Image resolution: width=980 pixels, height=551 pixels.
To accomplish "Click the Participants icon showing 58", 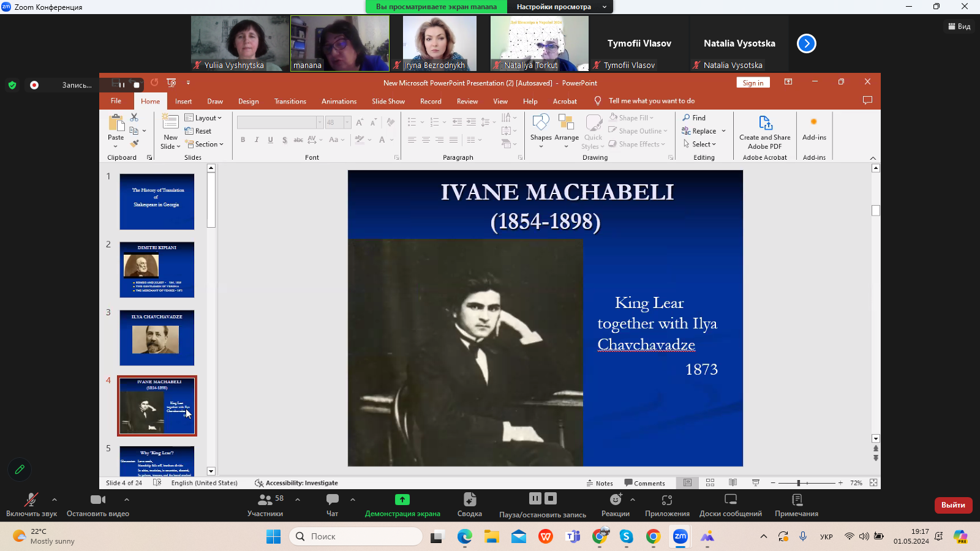I will (x=265, y=500).
